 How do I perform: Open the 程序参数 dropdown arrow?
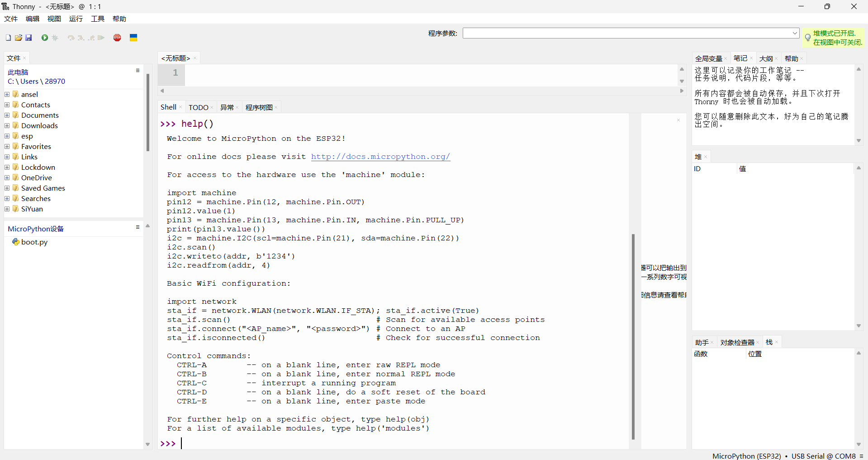tap(795, 33)
